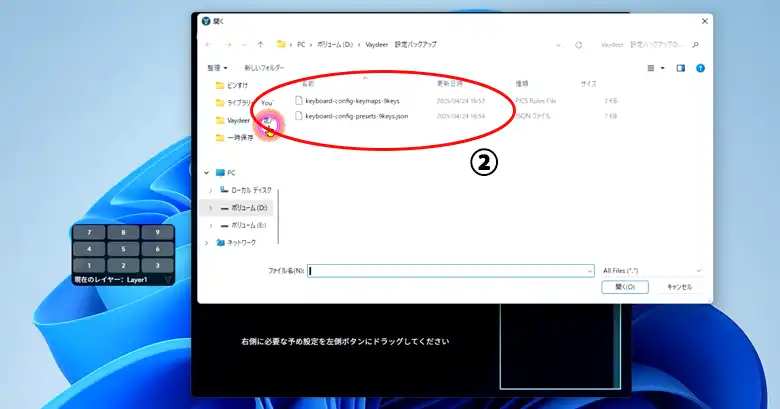Click key 7 on Vaydeer overlay
Viewport: 780px width, 409px height.
click(89, 232)
